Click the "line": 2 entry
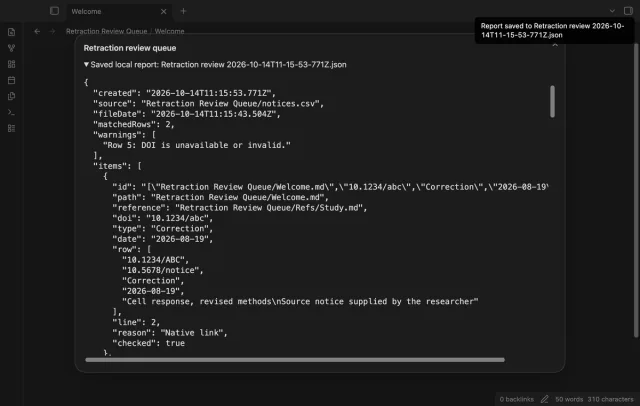 tap(136, 322)
